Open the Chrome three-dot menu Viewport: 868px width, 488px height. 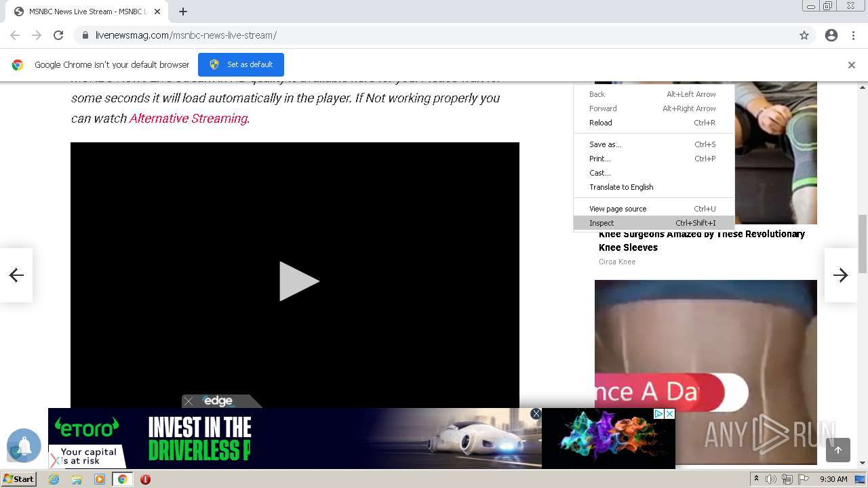click(853, 35)
